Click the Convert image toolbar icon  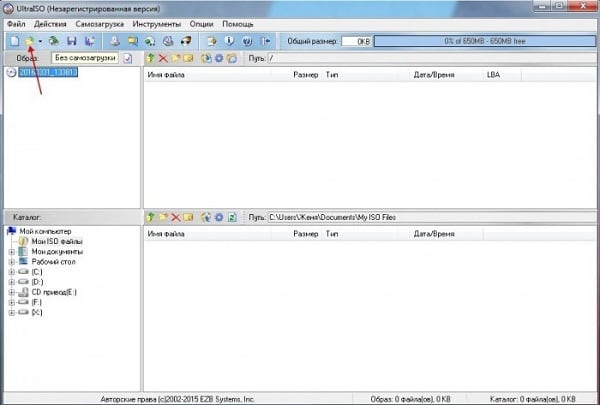click(150, 41)
